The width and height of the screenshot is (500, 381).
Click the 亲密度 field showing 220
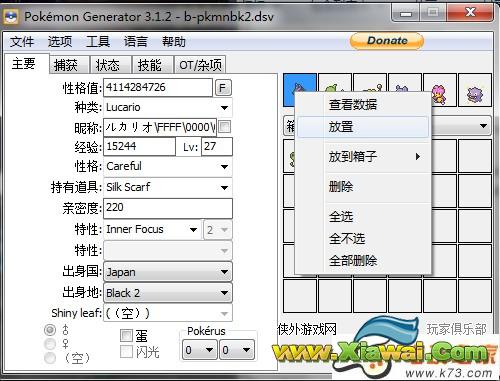(x=168, y=208)
